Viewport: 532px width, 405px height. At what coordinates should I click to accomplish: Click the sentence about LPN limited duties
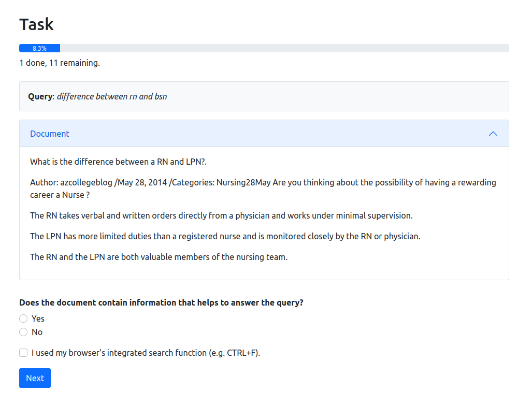tap(225, 236)
